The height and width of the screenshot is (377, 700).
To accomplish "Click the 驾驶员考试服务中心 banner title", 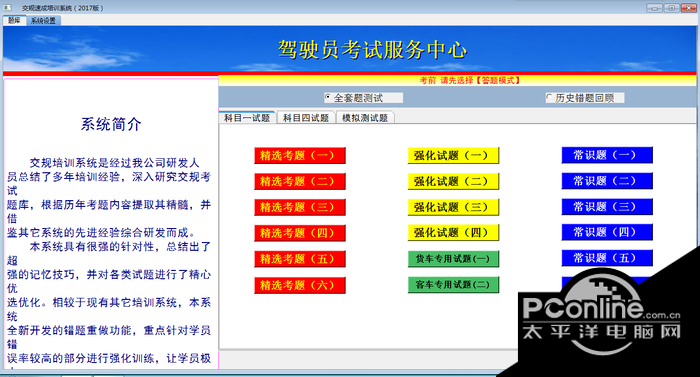I will pyautogui.click(x=372, y=50).
